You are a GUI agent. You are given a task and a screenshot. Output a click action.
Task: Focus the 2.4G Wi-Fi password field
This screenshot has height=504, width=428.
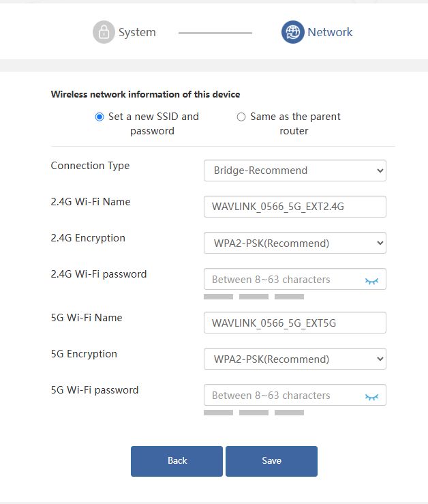pyautogui.click(x=295, y=279)
